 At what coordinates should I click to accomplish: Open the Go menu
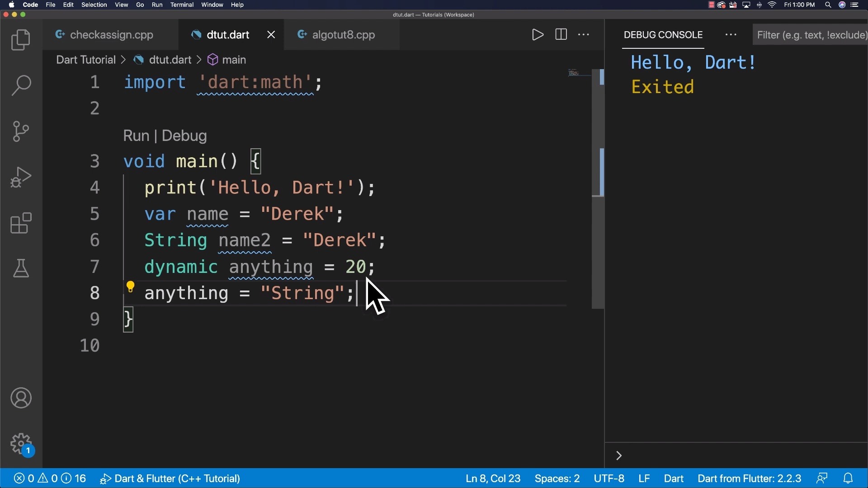coord(140,5)
